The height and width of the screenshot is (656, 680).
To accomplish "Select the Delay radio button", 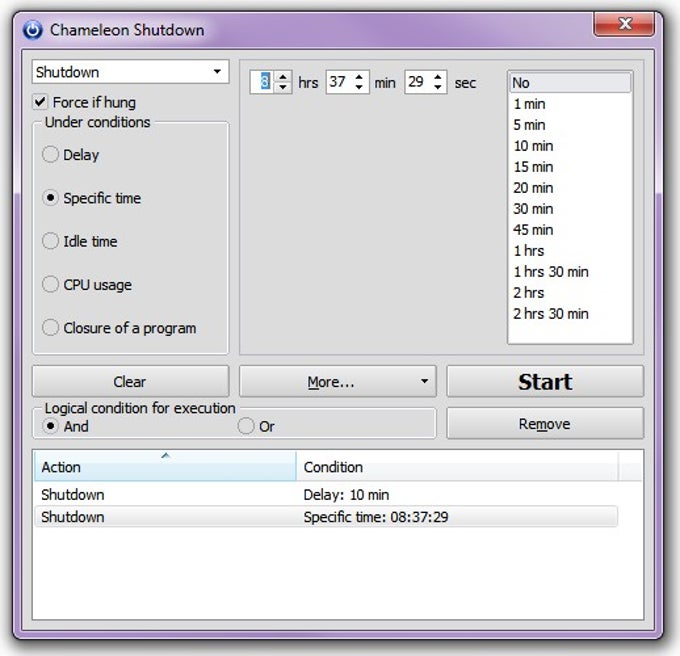I will [x=50, y=154].
